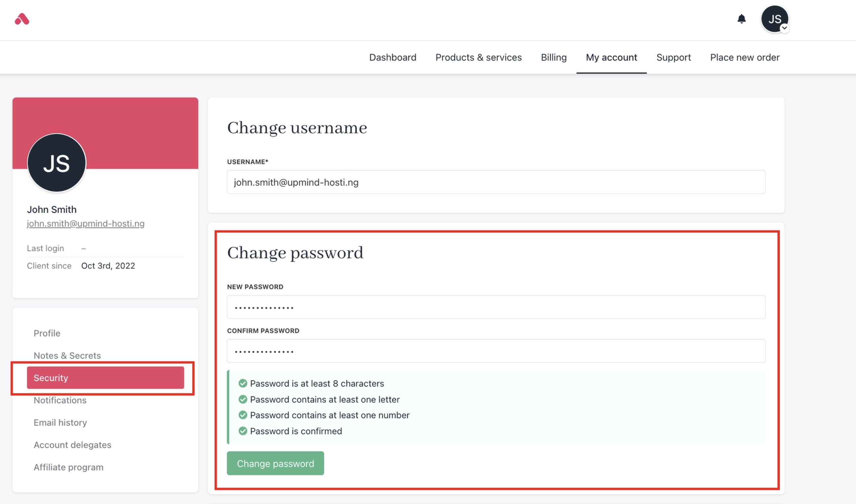The height and width of the screenshot is (504, 856).
Task: Click the Confirm password field
Action: (x=496, y=351)
